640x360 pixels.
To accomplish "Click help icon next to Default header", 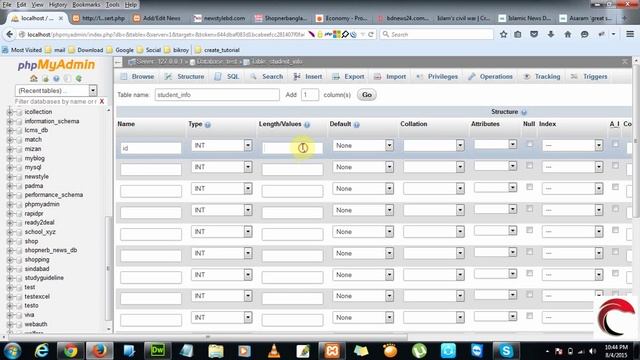I will coord(357,124).
